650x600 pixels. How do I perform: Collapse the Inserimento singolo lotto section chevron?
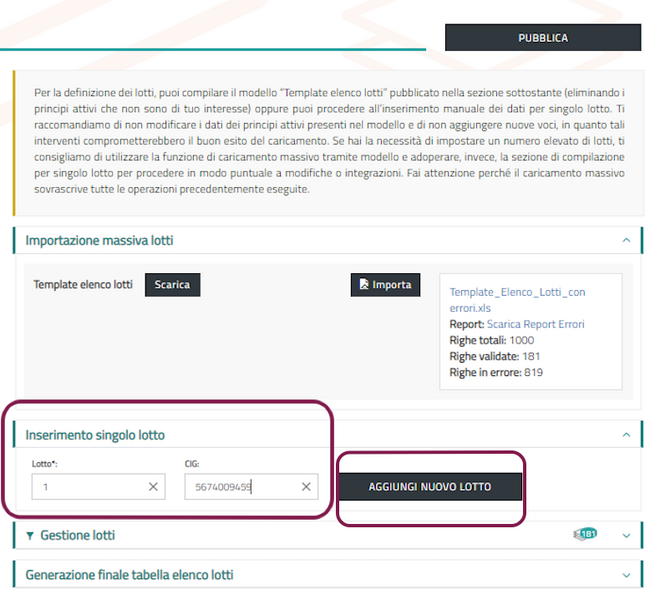(x=625, y=435)
